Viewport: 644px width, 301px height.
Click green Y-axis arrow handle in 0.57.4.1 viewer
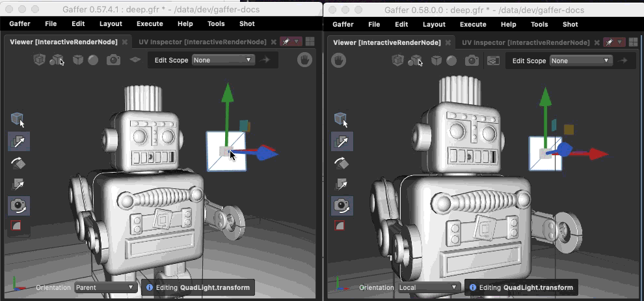227,93
